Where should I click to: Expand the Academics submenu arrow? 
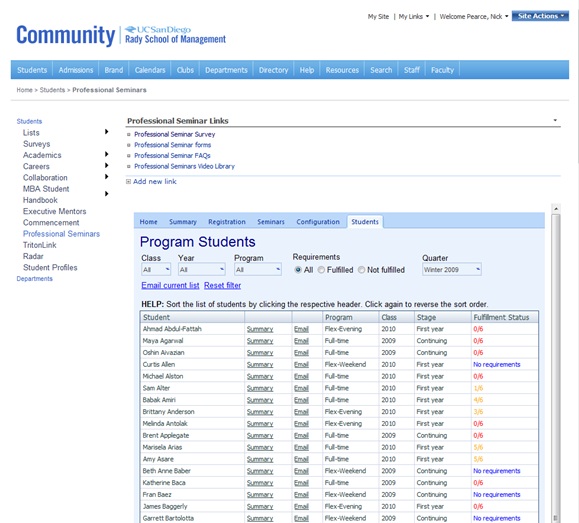coord(107,154)
